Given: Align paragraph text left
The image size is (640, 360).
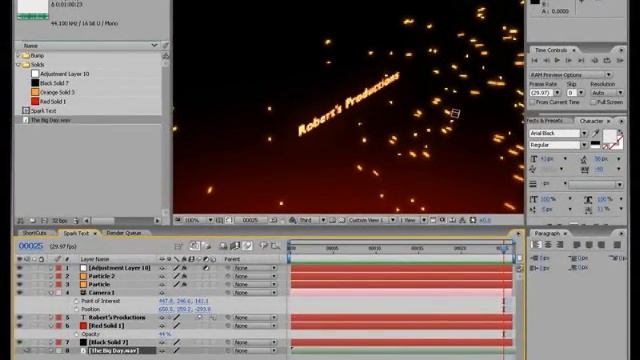Looking at the screenshot, I should pyautogui.click(x=536, y=245).
